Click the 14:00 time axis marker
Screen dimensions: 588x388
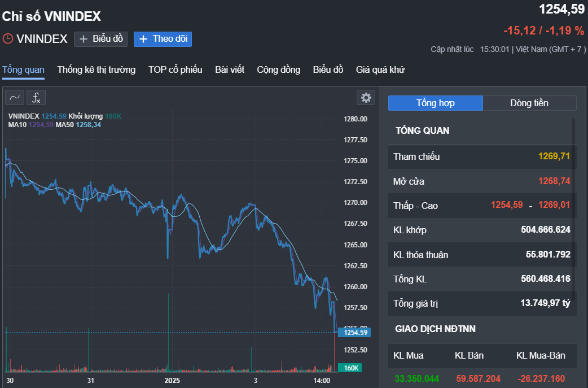[322, 381]
